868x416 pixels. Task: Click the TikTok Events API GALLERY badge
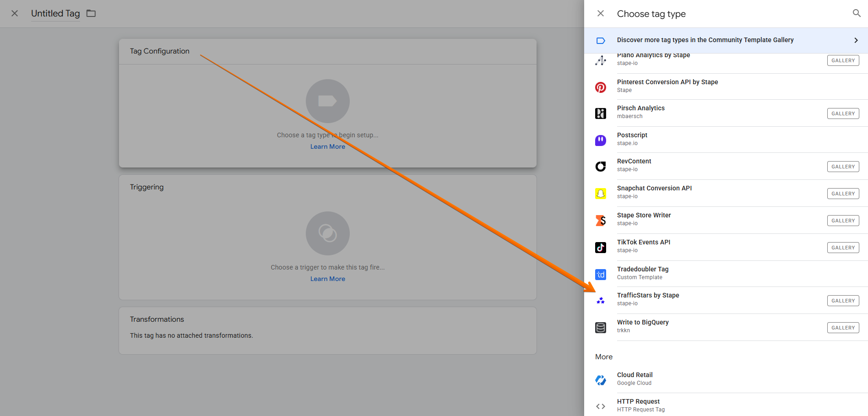point(843,248)
